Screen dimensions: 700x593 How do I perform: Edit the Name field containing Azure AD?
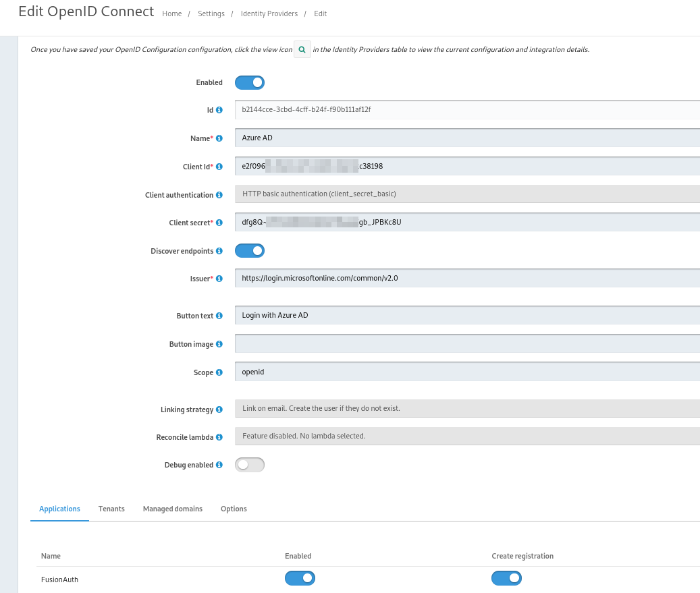pyautogui.click(x=467, y=138)
